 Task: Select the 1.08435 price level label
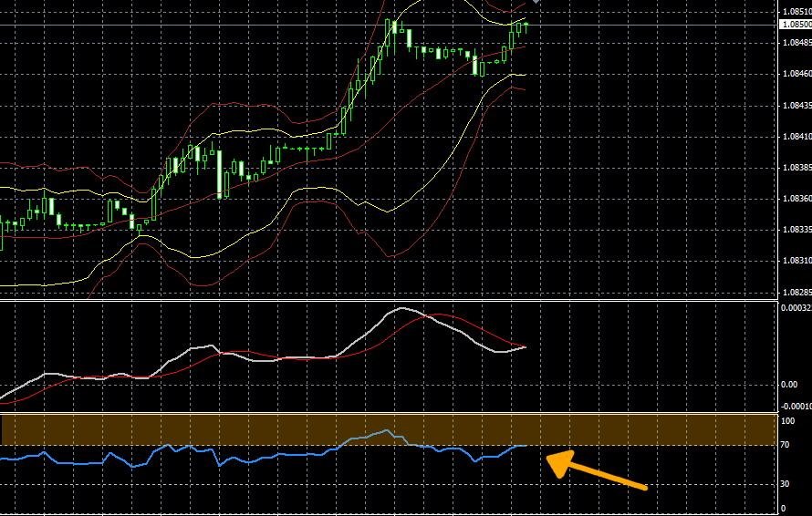click(797, 106)
